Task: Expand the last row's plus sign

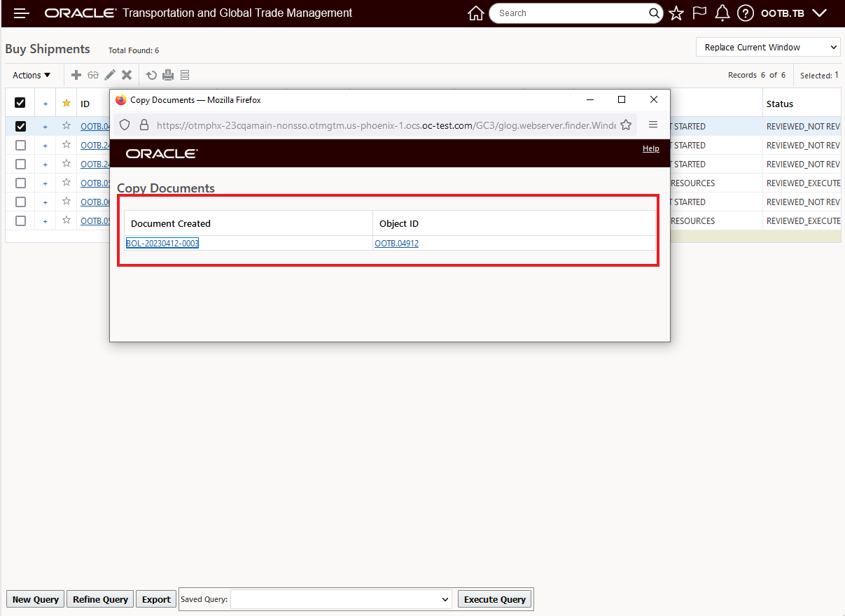Action: pyautogui.click(x=46, y=221)
